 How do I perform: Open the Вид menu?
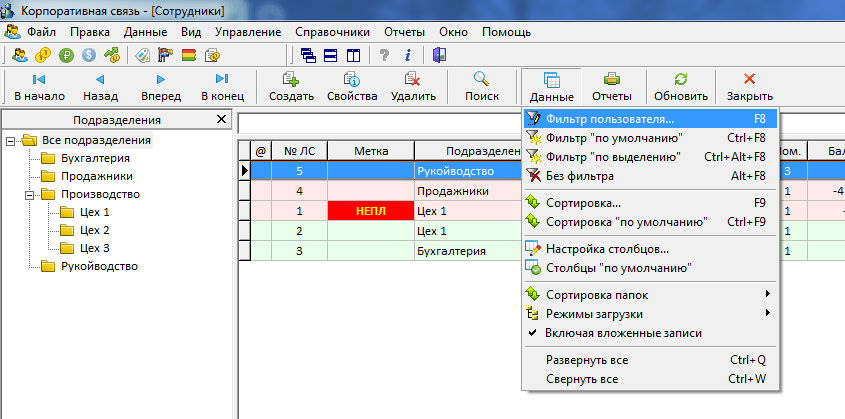(x=191, y=32)
